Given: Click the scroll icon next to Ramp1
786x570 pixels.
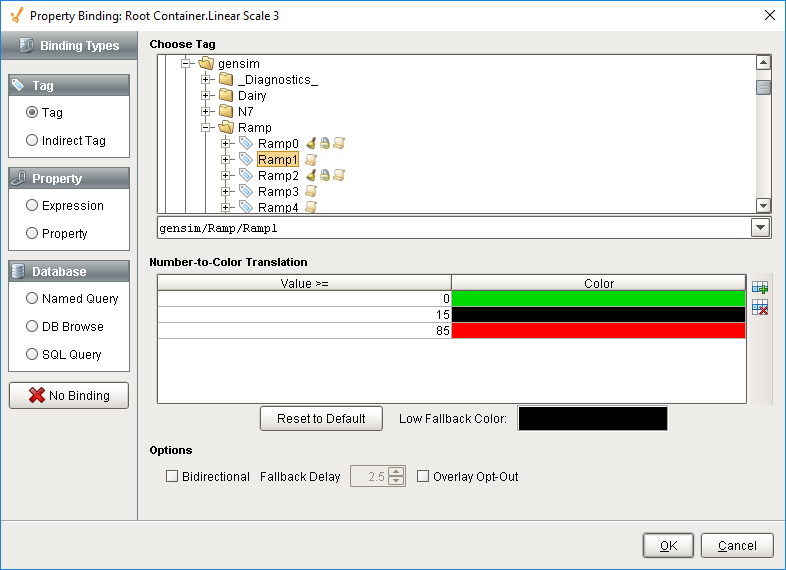Looking at the screenshot, I should [311, 159].
